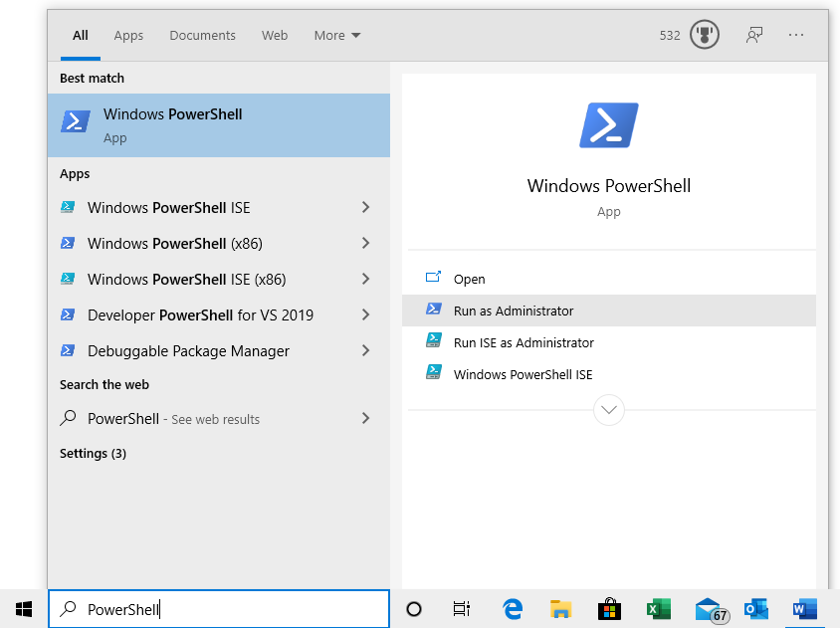This screenshot has height=628, width=840.
Task: Open the Mail app showing 67 unread
Action: (x=708, y=609)
